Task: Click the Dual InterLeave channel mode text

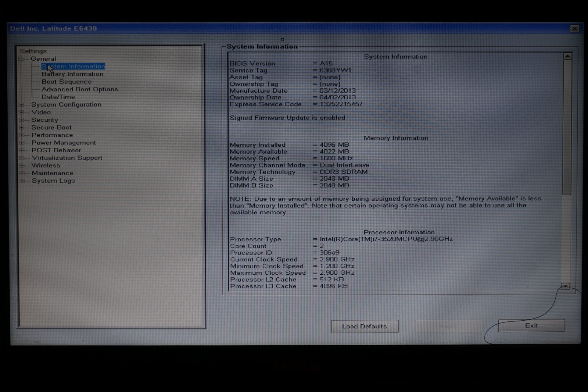Action: click(344, 165)
